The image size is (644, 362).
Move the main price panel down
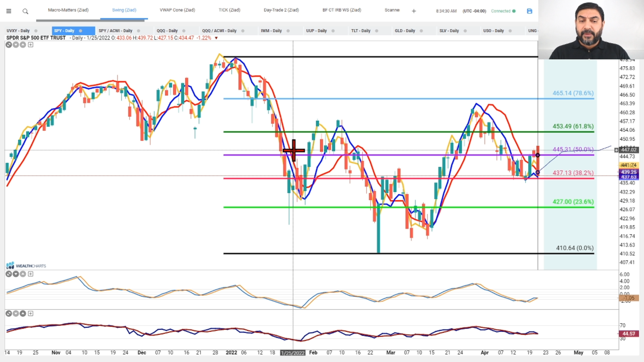tap(16, 45)
